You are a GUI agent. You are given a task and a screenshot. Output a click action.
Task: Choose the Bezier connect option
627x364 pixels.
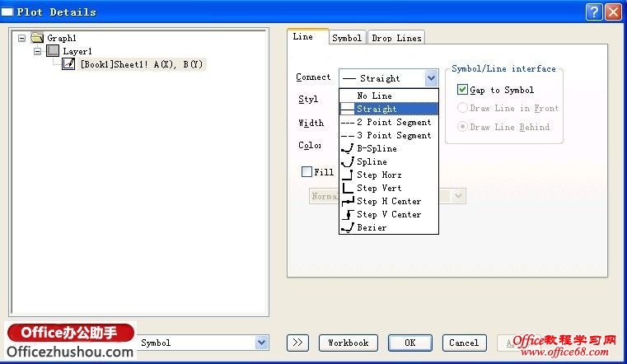coord(389,227)
